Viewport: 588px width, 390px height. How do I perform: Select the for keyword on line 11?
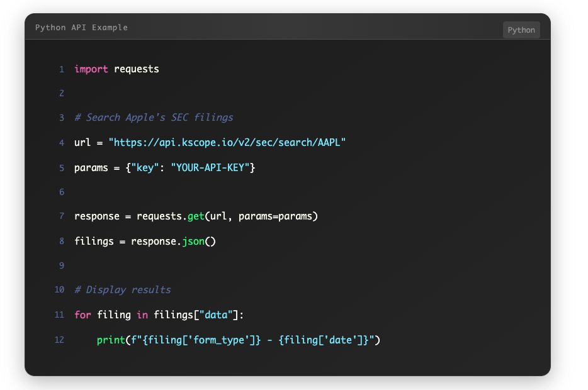(x=82, y=315)
